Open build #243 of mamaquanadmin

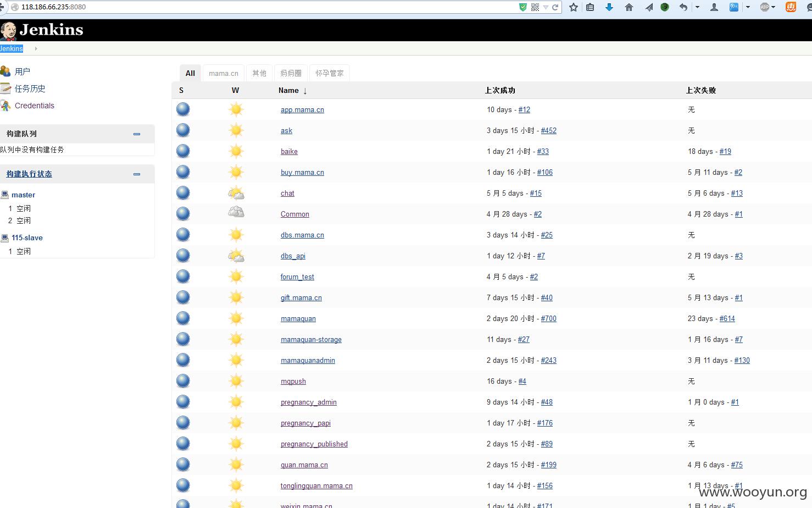549,361
